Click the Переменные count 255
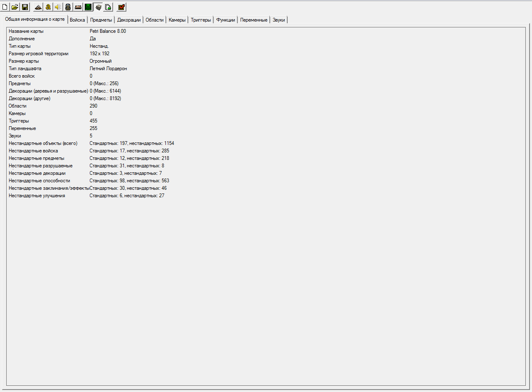This screenshot has height=392, width=532. [x=94, y=128]
